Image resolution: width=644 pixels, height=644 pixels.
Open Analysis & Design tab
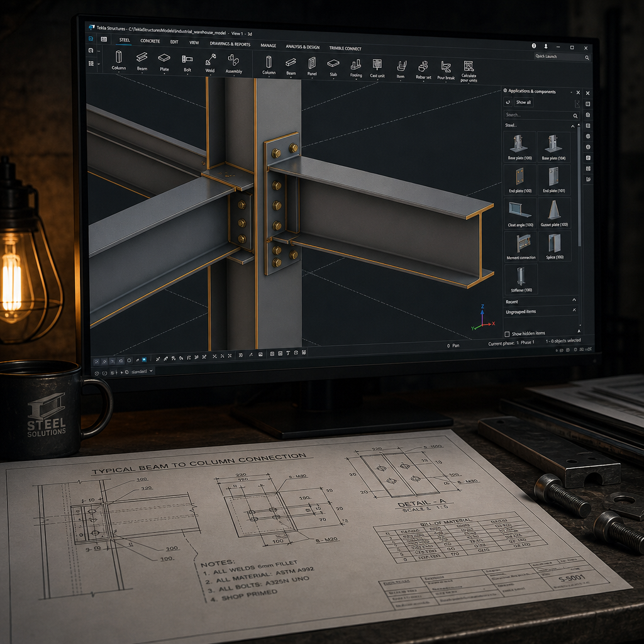[x=303, y=47]
